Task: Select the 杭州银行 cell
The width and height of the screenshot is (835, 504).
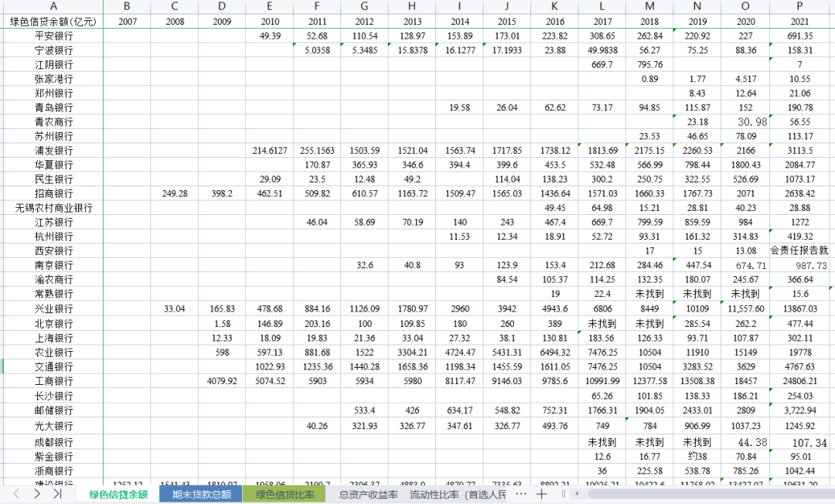Action: click(53, 237)
